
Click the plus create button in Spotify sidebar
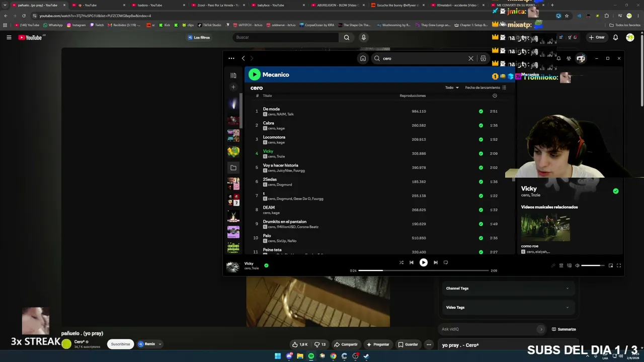[x=233, y=87]
